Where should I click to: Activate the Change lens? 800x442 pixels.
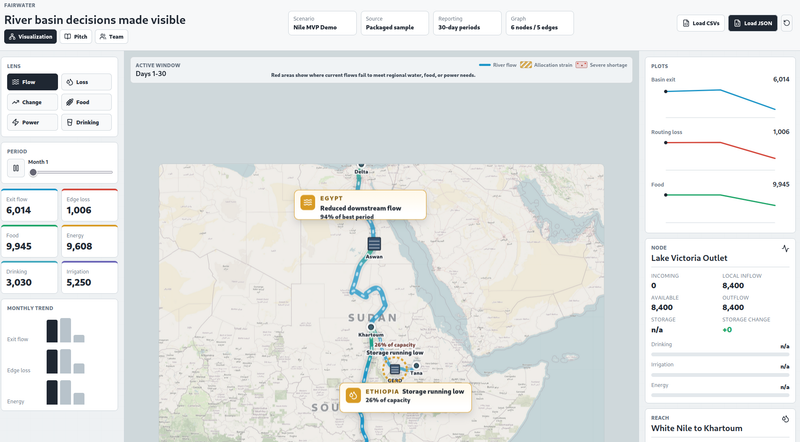32,102
